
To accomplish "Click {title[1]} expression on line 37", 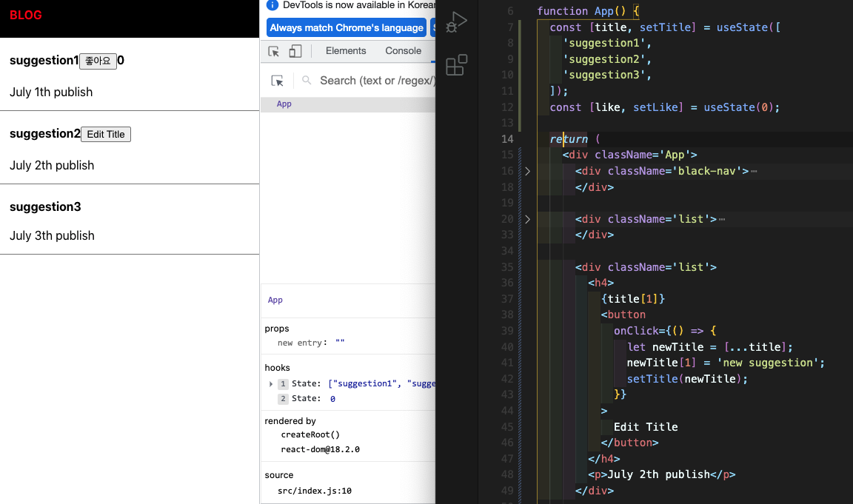I will click(633, 299).
